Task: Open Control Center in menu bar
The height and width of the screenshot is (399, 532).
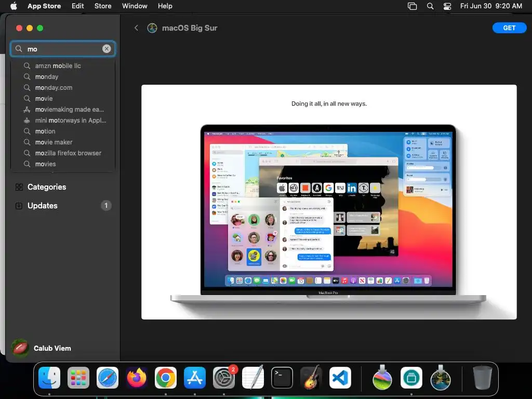Action: click(x=447, y=6)
